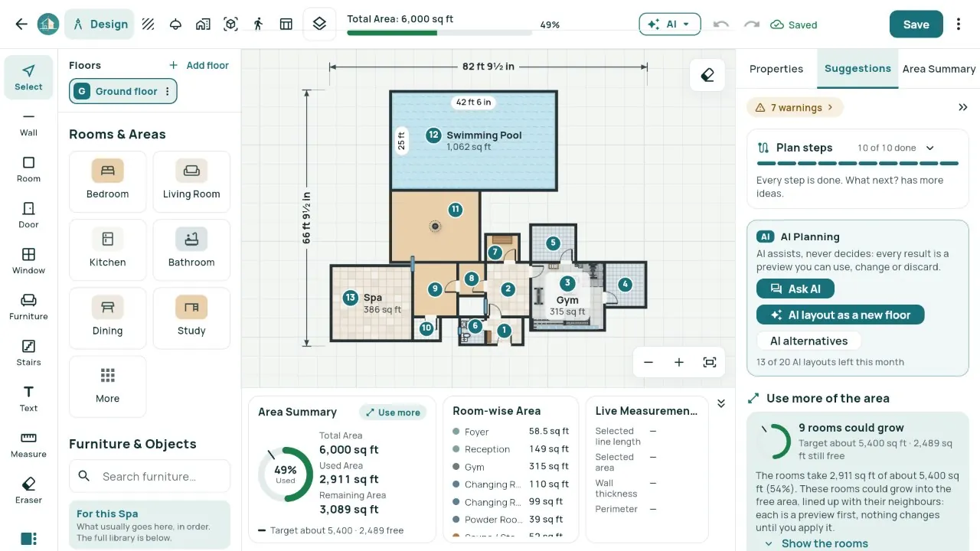This screenshot has width=980, height=551.
Task: Select the hatch pattern tool icon
Action: click(x=149, y=24)
